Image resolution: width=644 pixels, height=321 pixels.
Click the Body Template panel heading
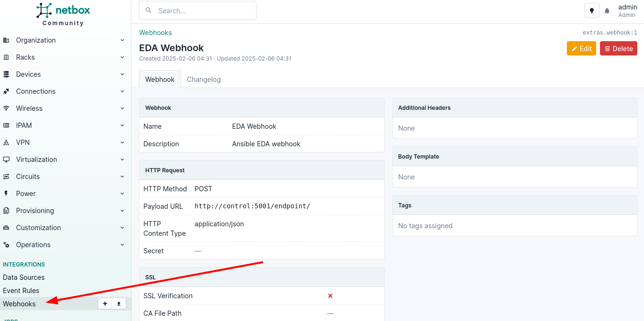coord(418,157)
